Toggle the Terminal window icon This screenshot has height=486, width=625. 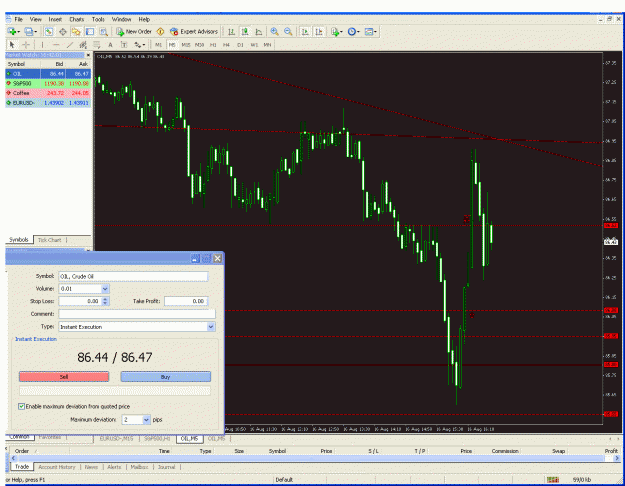(90, 31)
